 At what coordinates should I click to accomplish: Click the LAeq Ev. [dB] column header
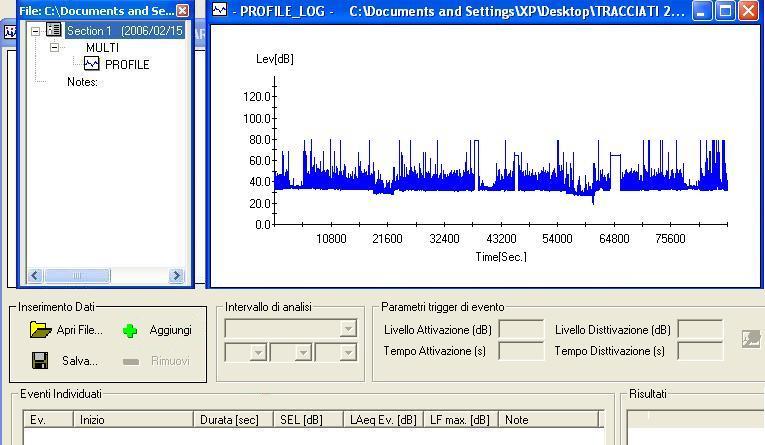pyautogui.click(x=383, y=420)
